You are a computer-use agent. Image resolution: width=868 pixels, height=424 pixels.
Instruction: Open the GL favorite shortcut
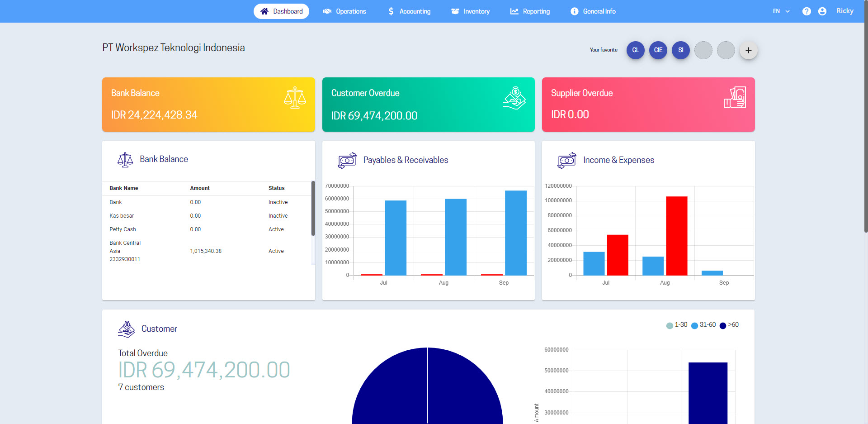(x=636, y=50)
